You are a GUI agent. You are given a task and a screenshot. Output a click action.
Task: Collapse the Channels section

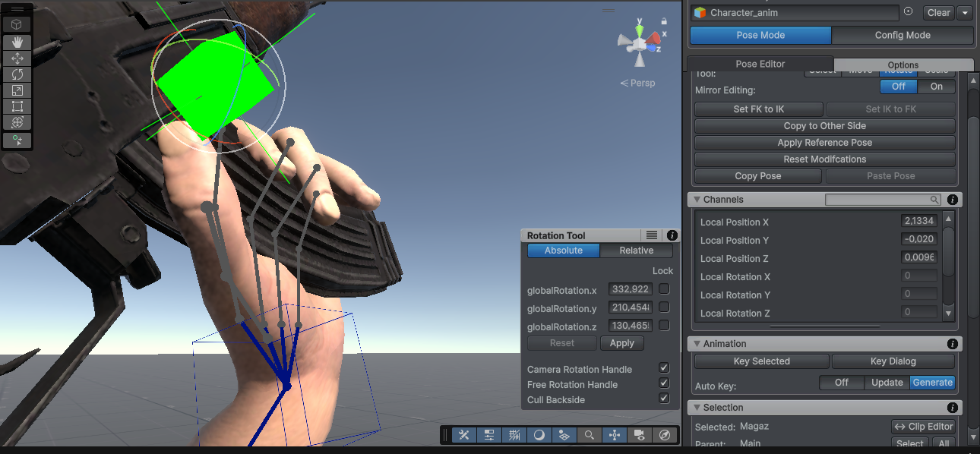[697, 200]
